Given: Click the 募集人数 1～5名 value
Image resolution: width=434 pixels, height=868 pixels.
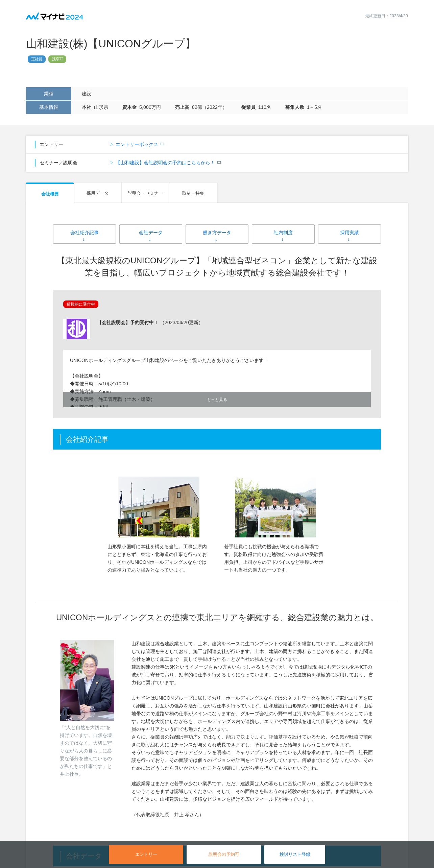Looking at the screenshot, I should tap(303, 107).
